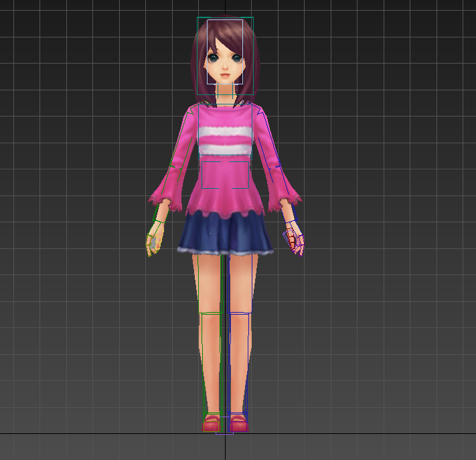
Task: Select the green-outlined thigh
Action: pyautogui.click(x=208, y=281)
